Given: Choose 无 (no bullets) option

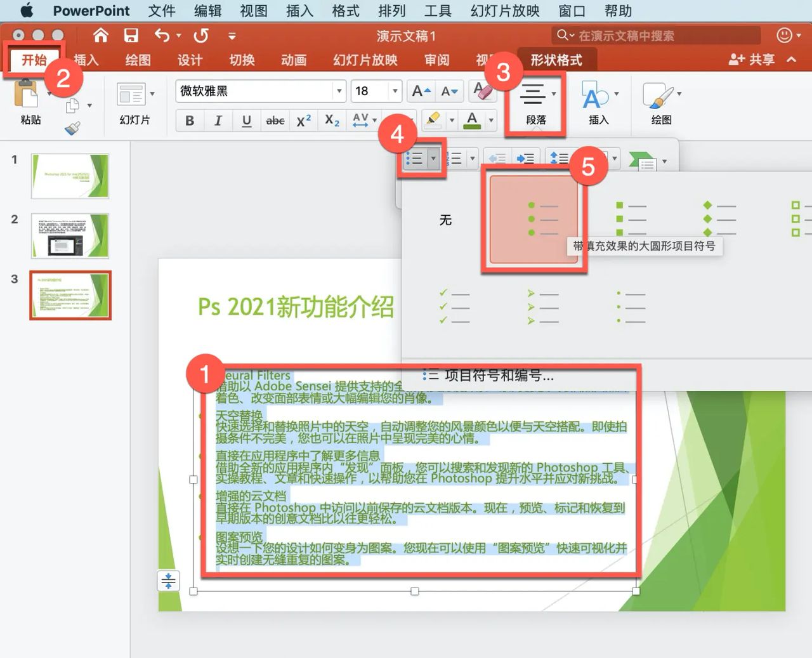Looking at the screenshot, I should (x=445, y=220).
